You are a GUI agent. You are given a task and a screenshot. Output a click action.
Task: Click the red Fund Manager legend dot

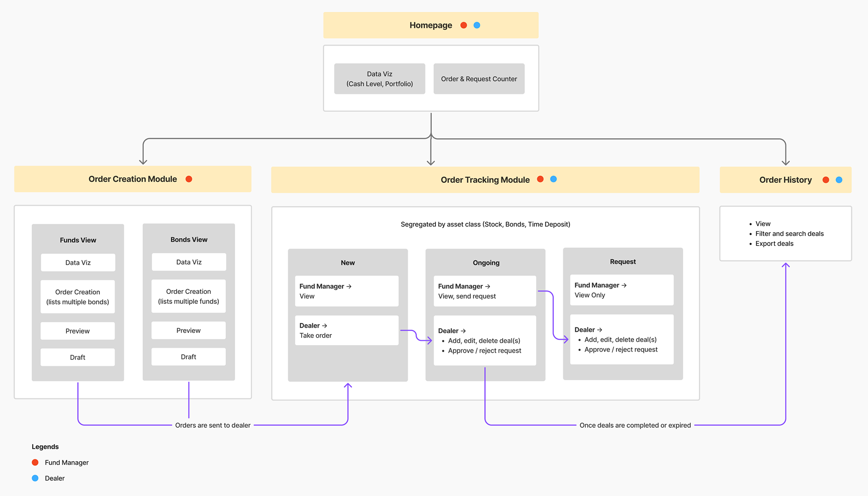click(35, 462)
